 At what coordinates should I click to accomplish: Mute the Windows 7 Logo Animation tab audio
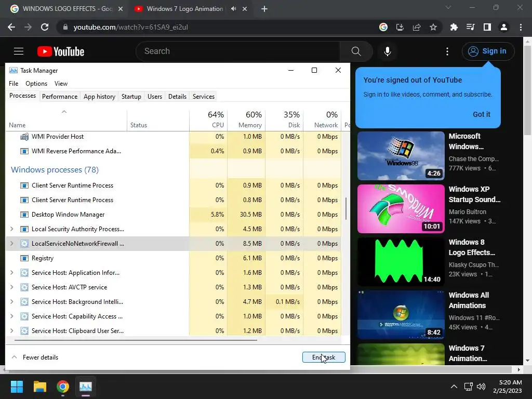click(233, 9)
